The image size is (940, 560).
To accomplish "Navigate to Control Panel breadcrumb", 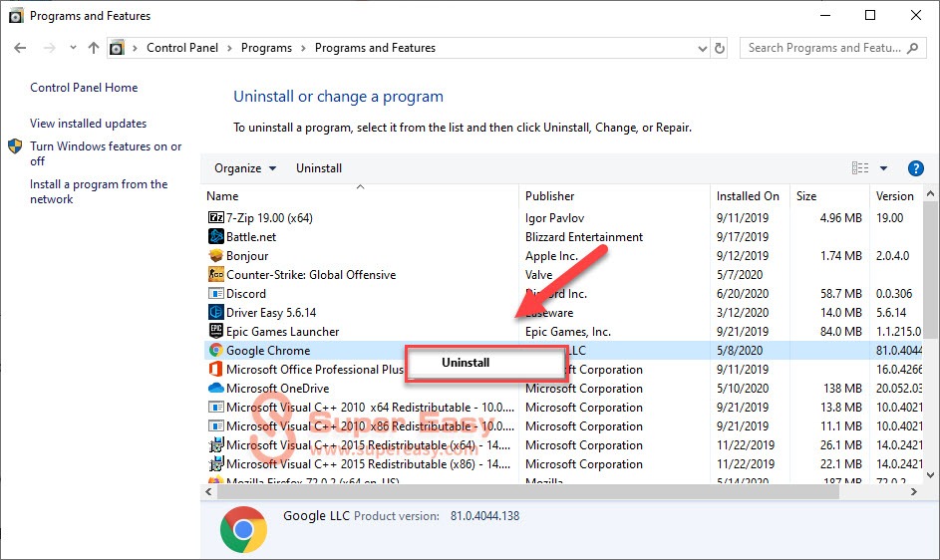I will (x=182, y=48).
